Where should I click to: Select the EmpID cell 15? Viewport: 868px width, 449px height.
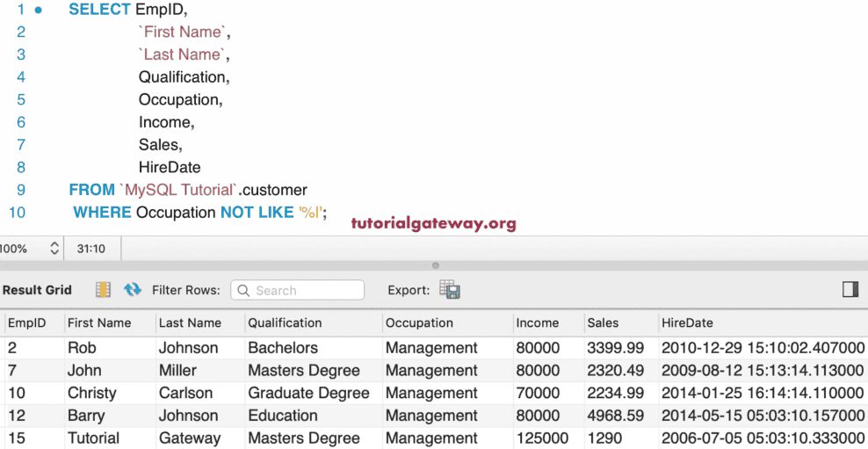17,438
